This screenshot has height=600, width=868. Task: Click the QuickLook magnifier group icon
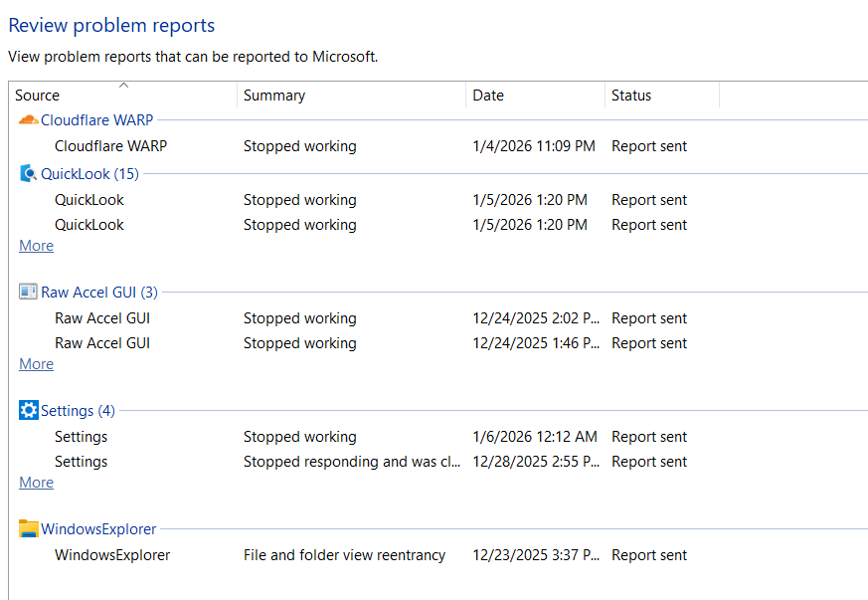(28, 174)
